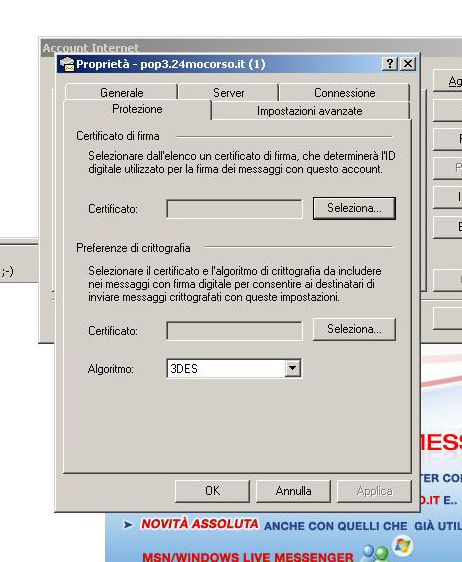Viewport: 462px width, 562px height.
Task: Click the signing Certificato field
Action: click(234, 209)
